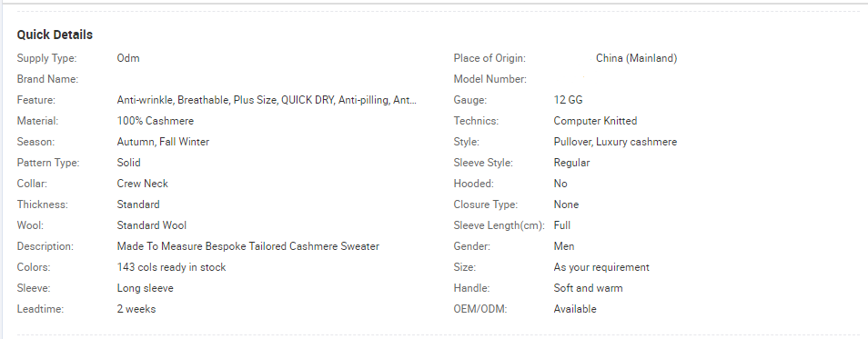This screenshot has height=339, width=868.
Task: Select the Standard Wool value
Action: click(x=152, y=225)
